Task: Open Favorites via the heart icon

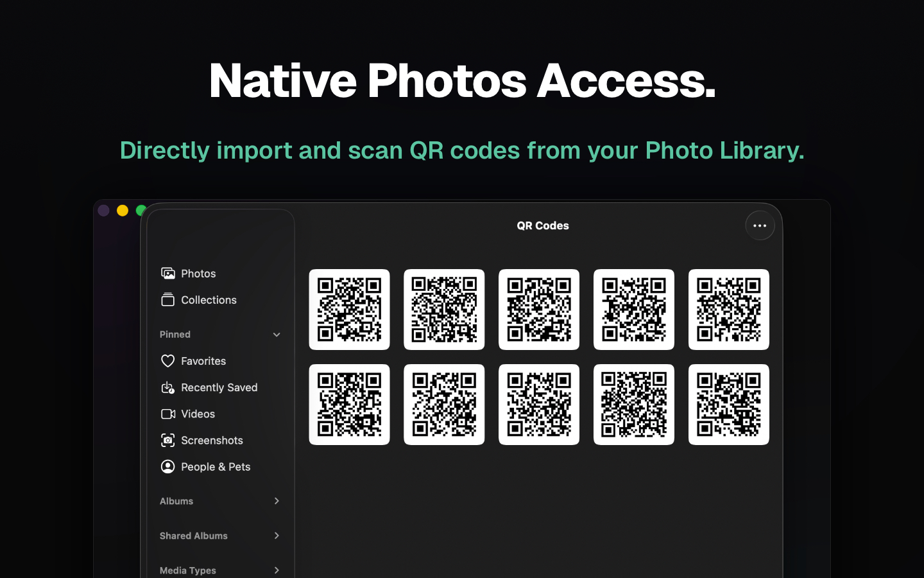Action: tap(167, 361)
